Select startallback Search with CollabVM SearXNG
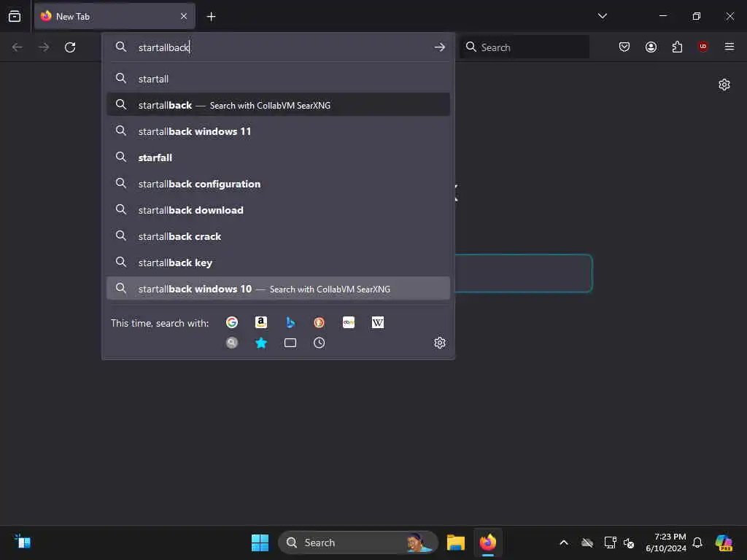 pyautogui.click(x=278, y=105)
